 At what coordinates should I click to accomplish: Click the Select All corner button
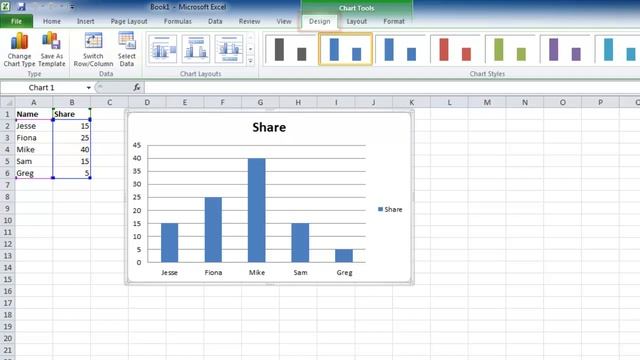pos(7,102)
